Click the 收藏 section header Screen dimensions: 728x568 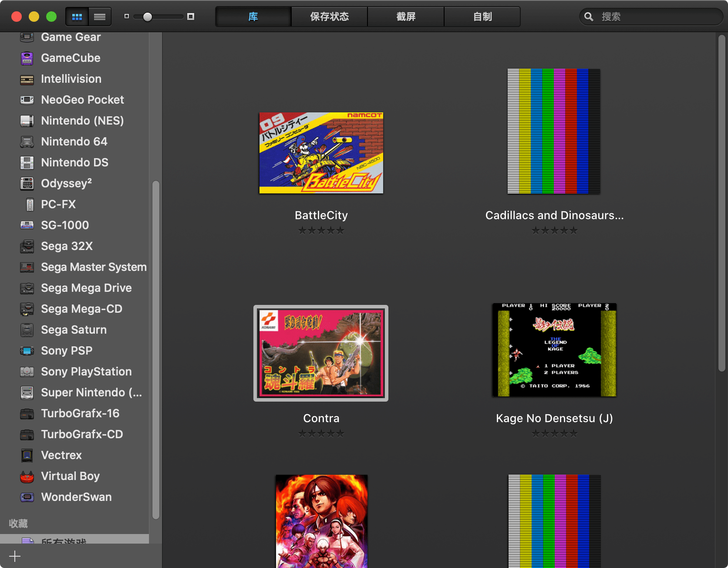coord(18,523)
